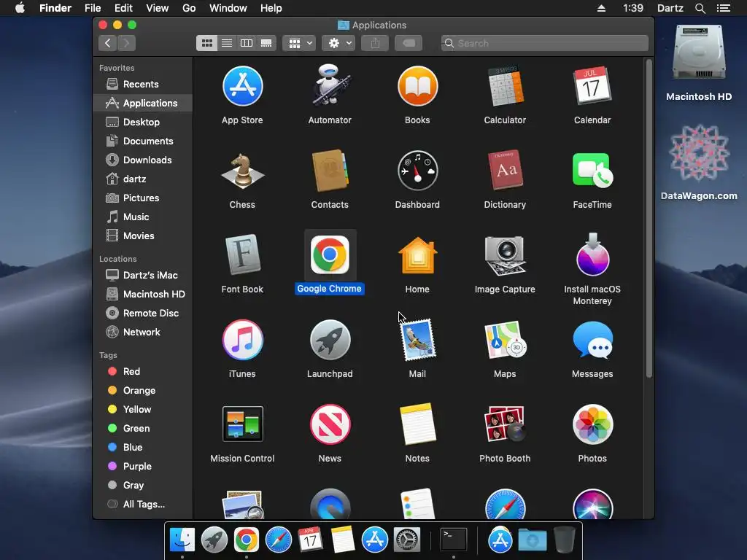The image size is (747, 560).
Task: Select the Install macOS Monterey icon
Action: pyautogui.click(x=592, y=254)
